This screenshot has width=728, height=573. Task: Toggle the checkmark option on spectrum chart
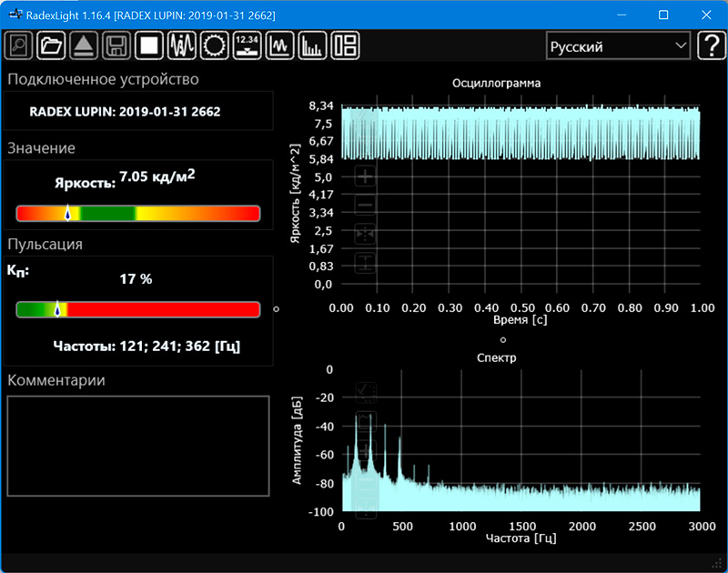click(x=365, y=392)
